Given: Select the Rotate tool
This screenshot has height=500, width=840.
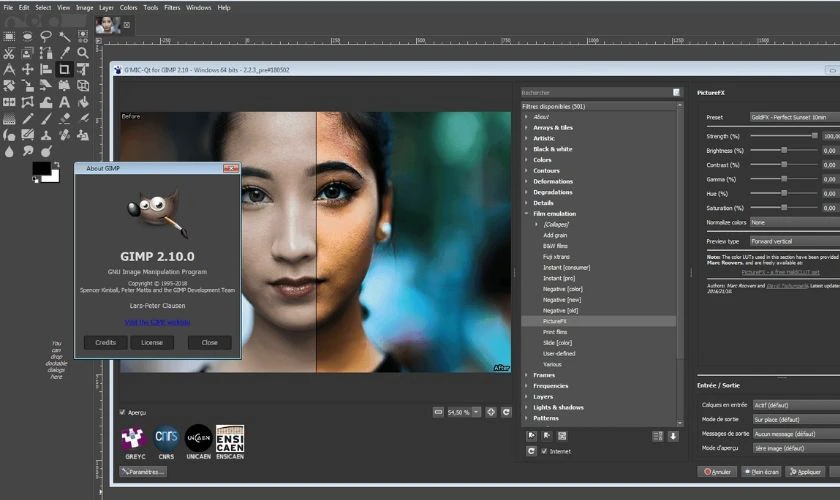Looking at the screenshot, I should click(x=9, y=86).
